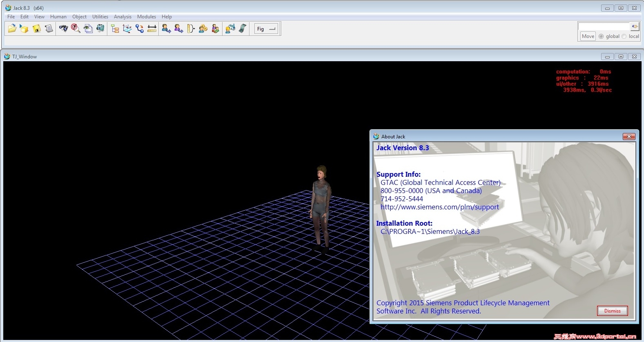Viewport: 644px width, 342px height.
Task: Click the eye on pages icon
Action: pos(88,29)
